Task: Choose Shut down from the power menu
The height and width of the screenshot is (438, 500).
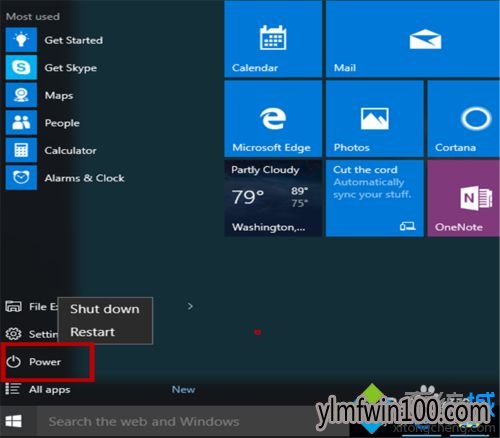Action: [x=105, y=309]
